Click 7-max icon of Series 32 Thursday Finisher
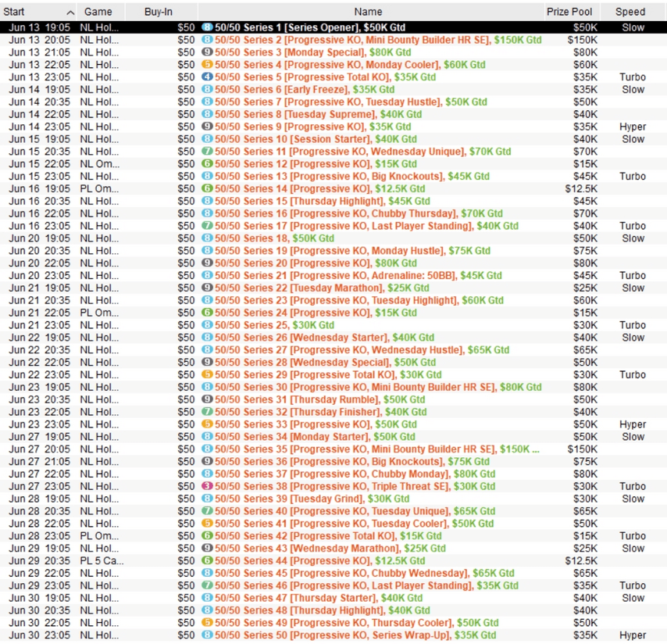 (207, 412)
